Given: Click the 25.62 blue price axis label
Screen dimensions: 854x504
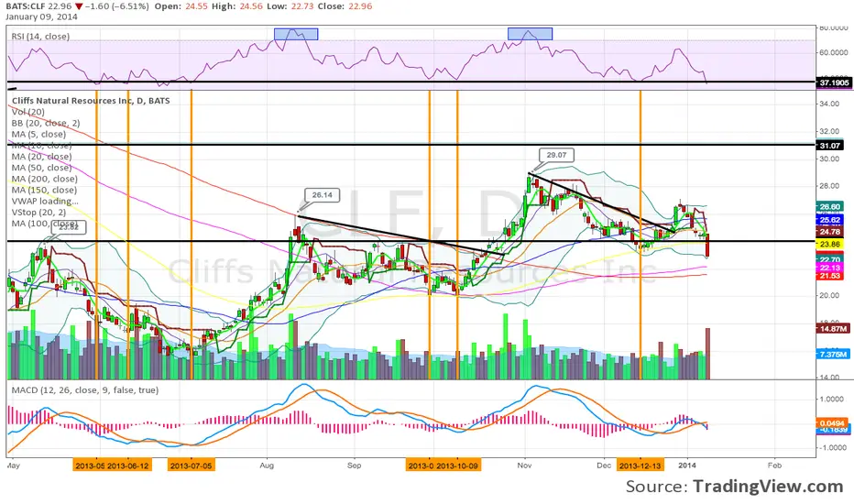Looking at the screenshot, I should (830, 220).
